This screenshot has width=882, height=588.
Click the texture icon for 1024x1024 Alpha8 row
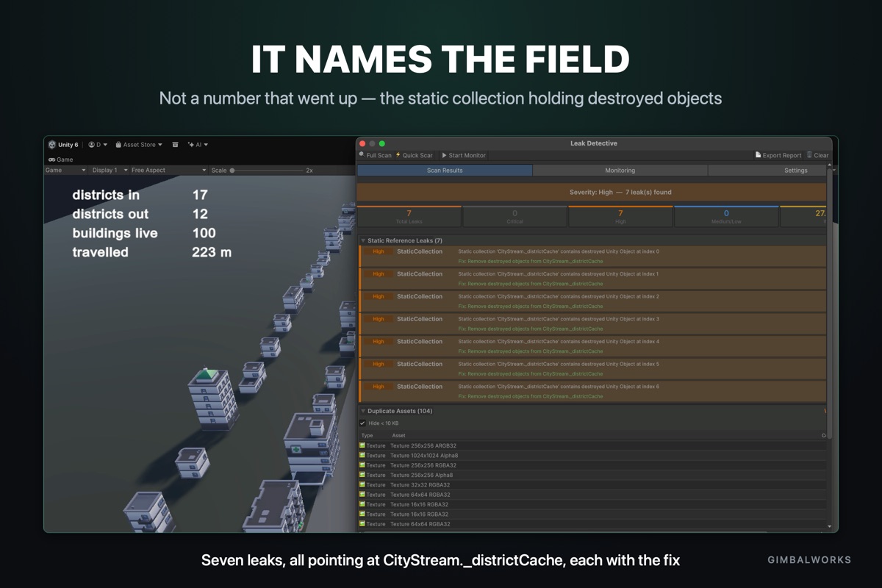[x=362, y=455]
